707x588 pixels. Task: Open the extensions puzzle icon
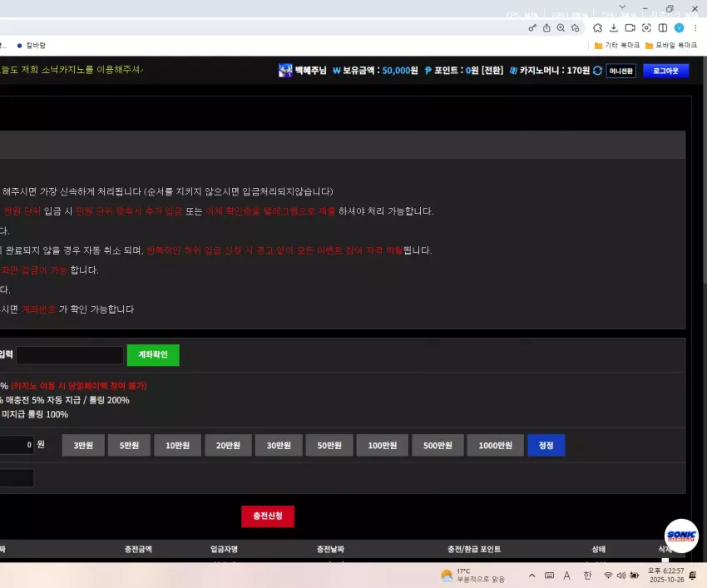click(x=597, y=28)
